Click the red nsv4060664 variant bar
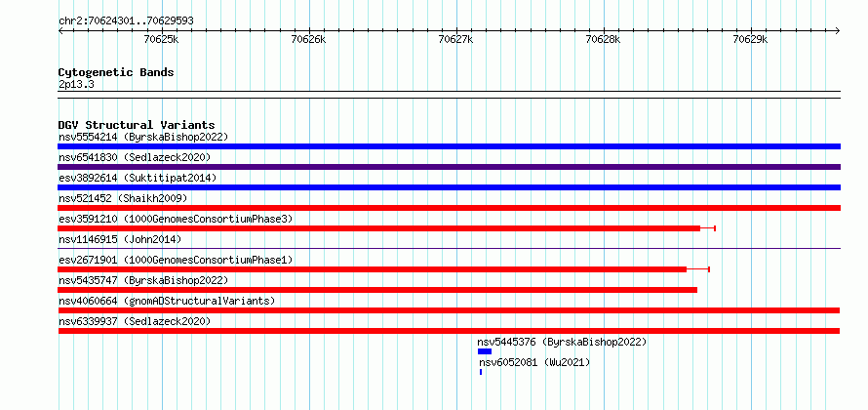This screenshot has width=868, height=410. [x=449, y=310]
